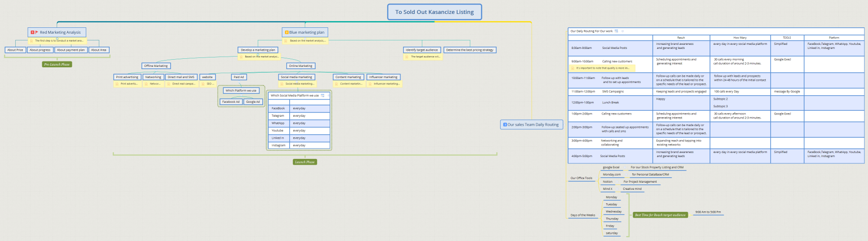Collapse the Offline Marketing branch
Viewport: 868px width, 241px height.
coord(156,70)
